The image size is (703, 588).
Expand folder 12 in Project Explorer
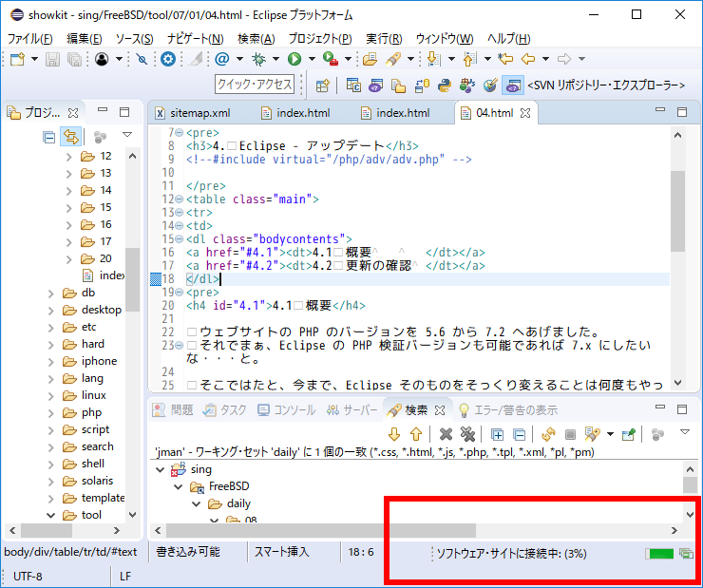pyautogui.click(x=69, y=157)
